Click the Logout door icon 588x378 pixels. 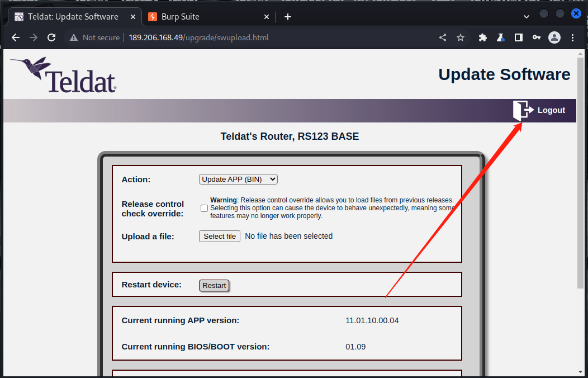click(523, 110)
